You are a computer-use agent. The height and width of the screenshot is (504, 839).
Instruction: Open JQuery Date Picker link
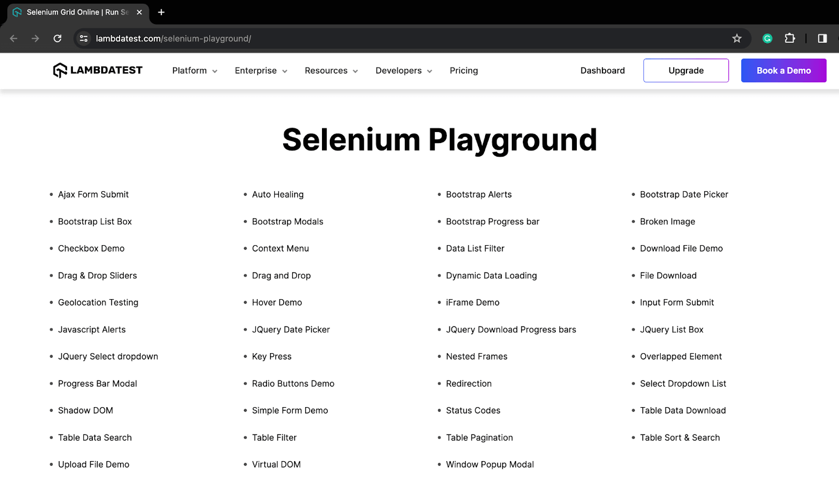pyautogui.click(x=291, y=330)
